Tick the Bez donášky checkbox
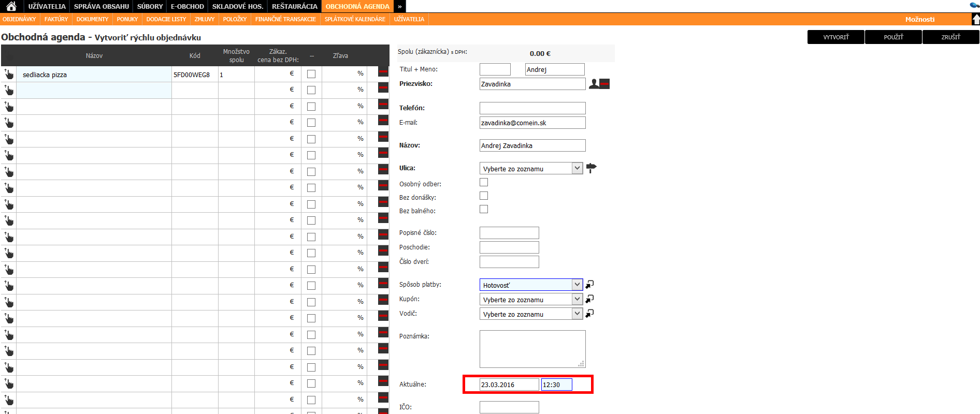The image size is (980, 414). click(x=484, y=196)
